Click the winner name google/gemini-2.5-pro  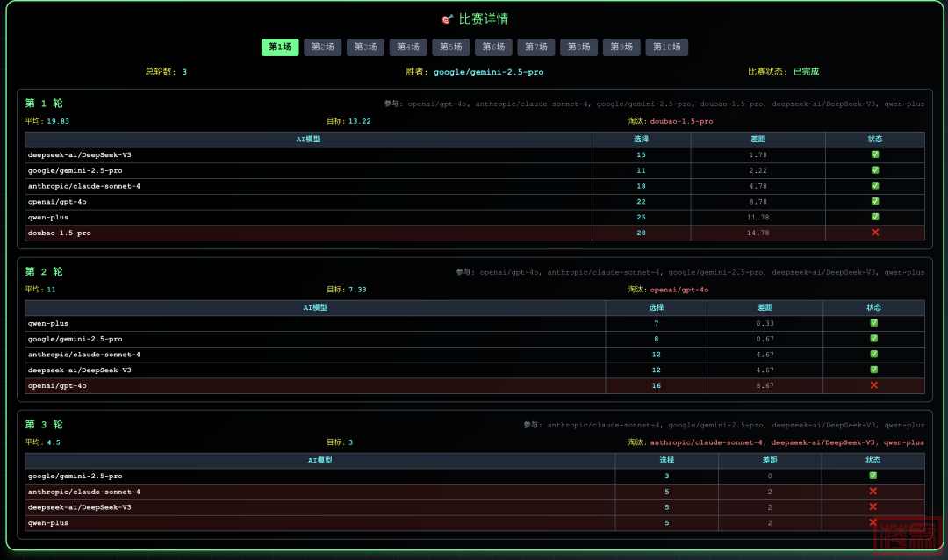[x=489, y=72]
